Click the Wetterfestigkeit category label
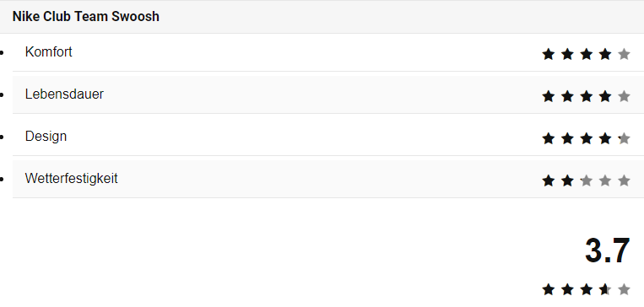The image size is (644, 307). pos(71,178)
